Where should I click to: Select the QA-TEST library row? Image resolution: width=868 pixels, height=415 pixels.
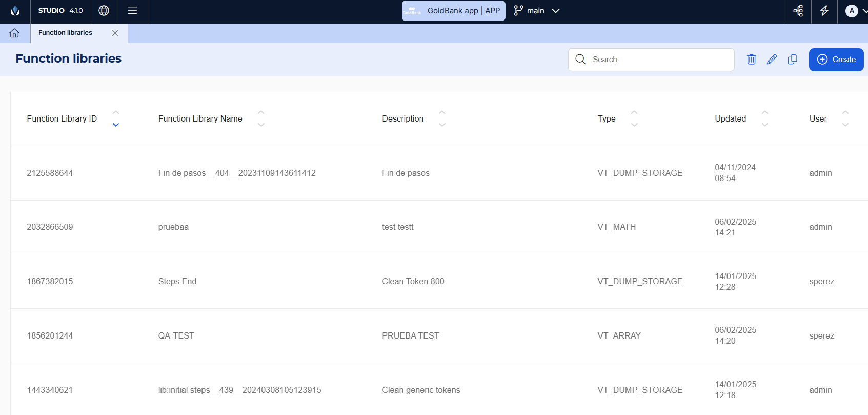(176, 335)
